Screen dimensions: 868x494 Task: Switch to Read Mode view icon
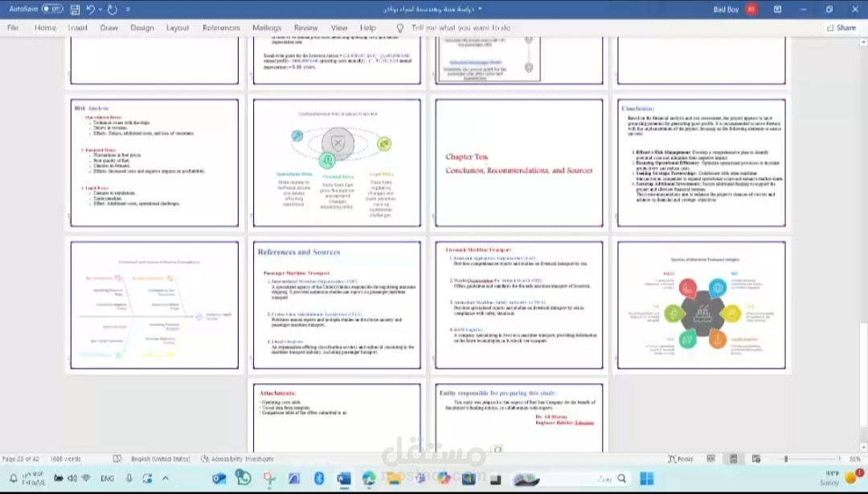(710, 459)
